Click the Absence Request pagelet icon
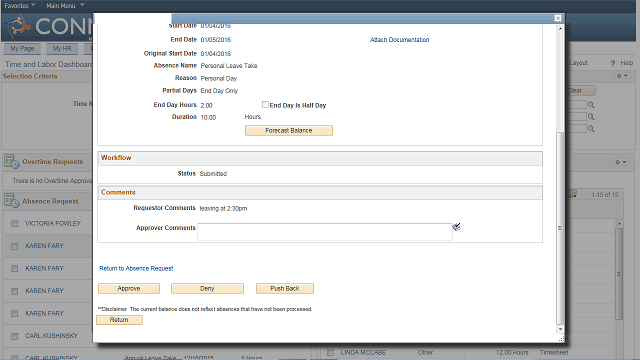 [11, 201]
